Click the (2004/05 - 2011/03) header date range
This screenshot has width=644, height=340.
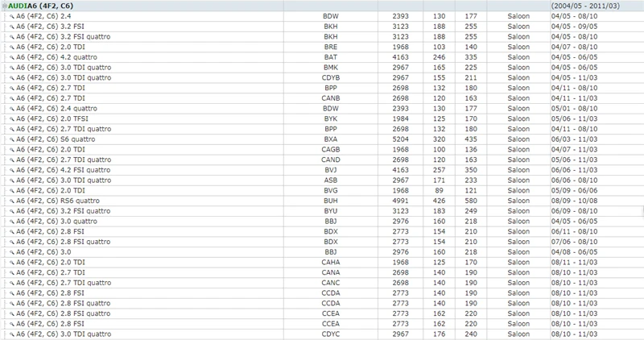[585, 6]
